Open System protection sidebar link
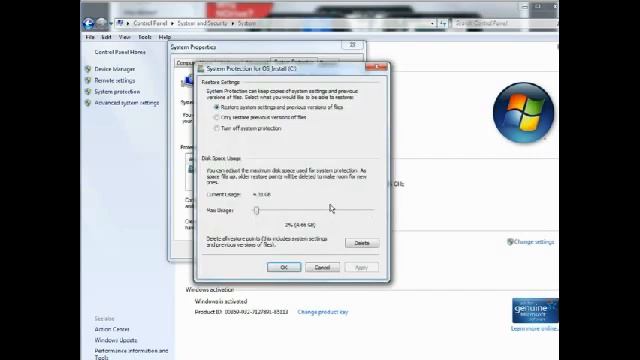Screen dimensions: 640x360 (117, 91)
